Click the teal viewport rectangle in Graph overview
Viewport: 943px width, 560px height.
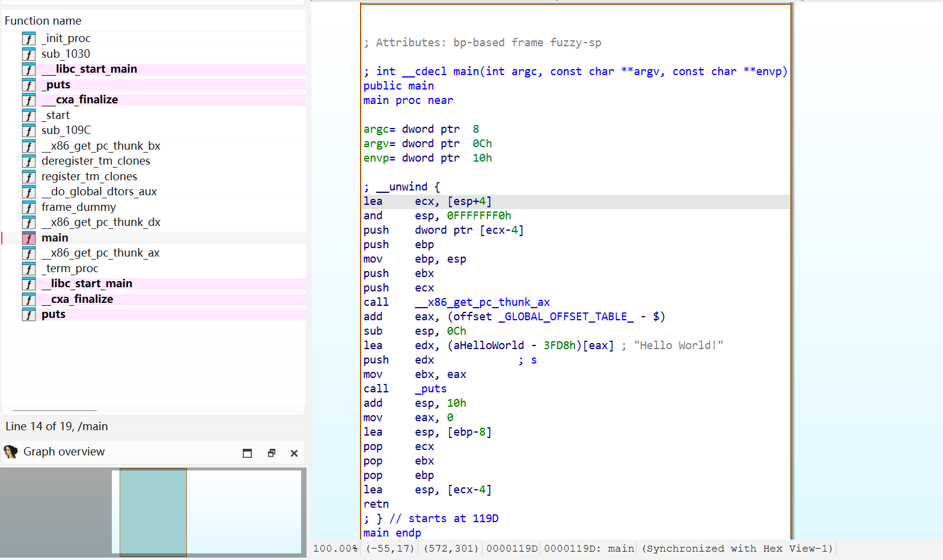click(x=153, y=512)
